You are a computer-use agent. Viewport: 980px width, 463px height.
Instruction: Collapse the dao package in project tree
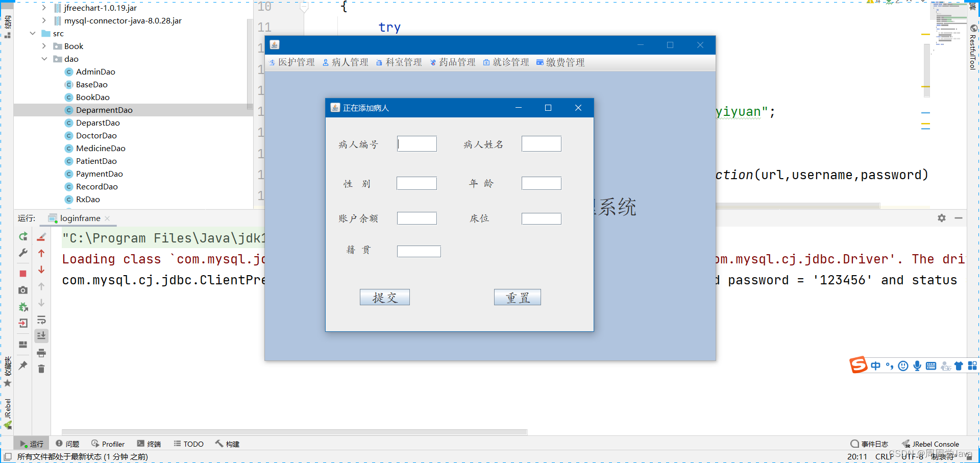pyautogui.click(x=44, y=59)
